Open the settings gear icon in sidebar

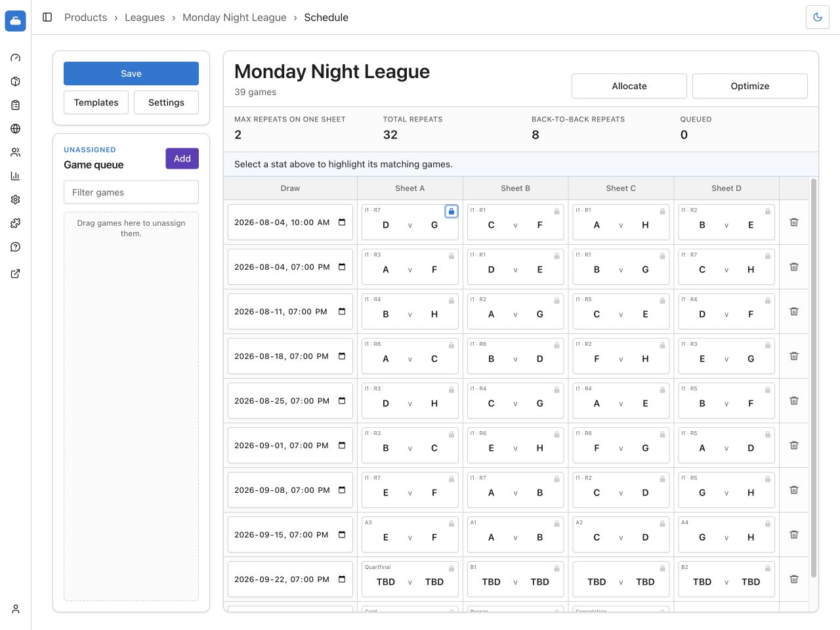[16, 199]
